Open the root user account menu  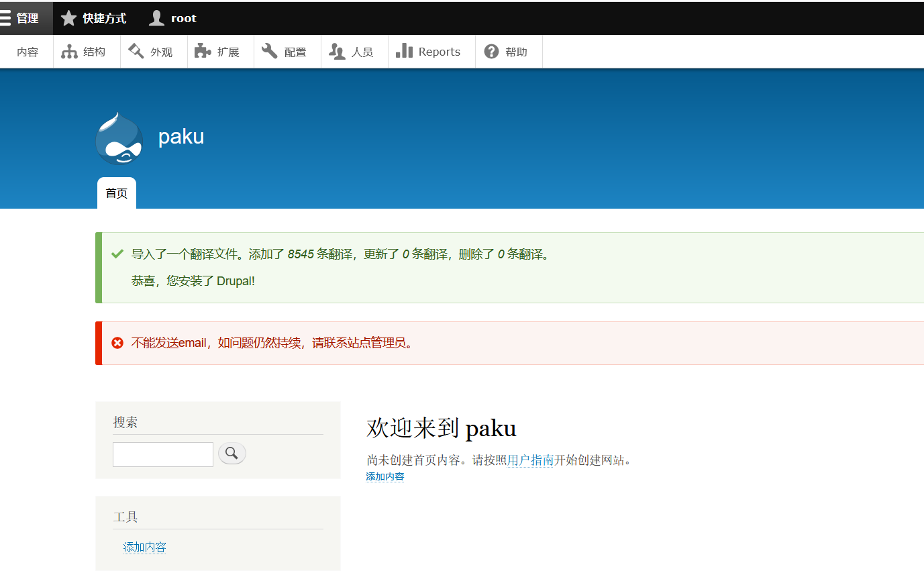pyautogui.click(x=172, y=18)
